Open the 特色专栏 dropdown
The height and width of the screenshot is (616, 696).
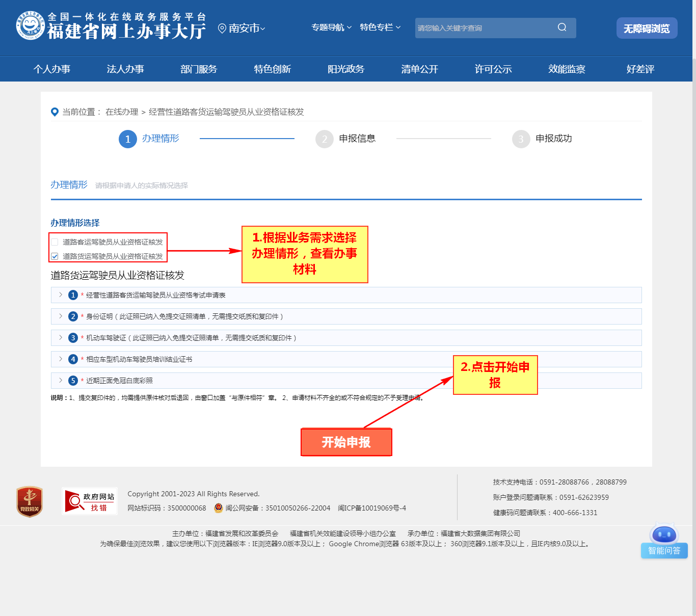pyautogui.click(x=380, y=28)
